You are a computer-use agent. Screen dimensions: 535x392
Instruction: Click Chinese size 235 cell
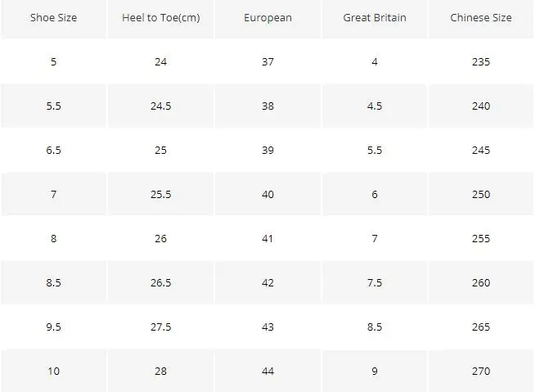point(481,62)
